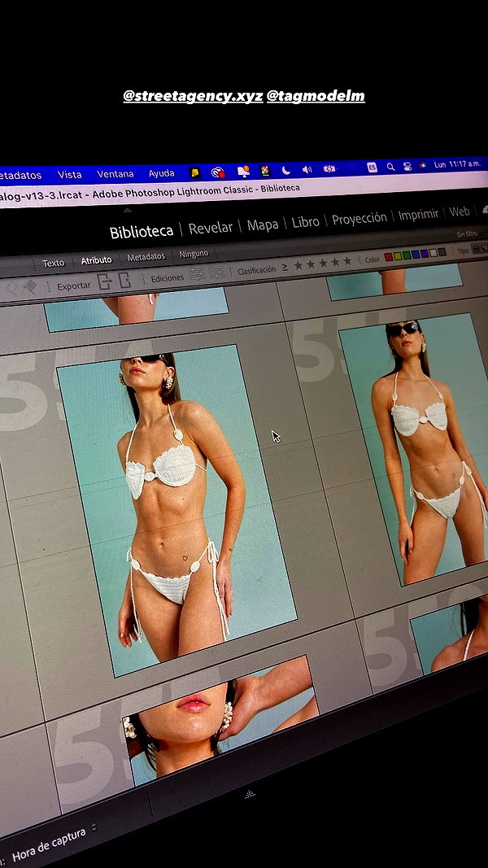Open Spotlight search magnifier icon
The width and height of the screenshot is (488, 868).
point(390,167)
